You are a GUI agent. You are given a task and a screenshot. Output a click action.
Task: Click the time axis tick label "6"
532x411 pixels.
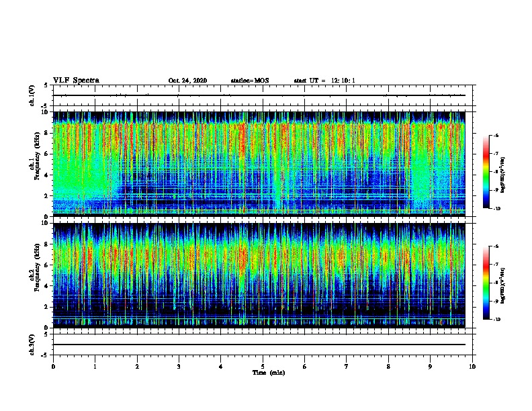coord(305,367)
